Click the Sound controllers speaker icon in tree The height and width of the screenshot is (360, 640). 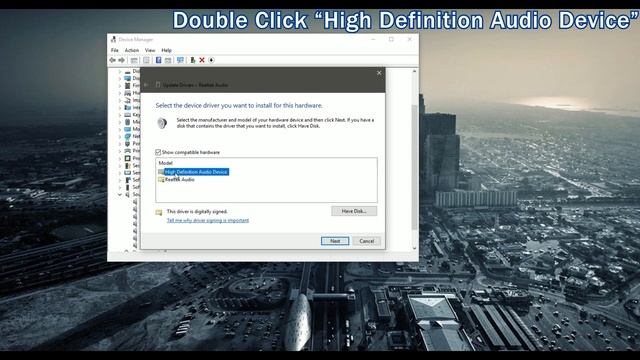[x=128, y=195]
